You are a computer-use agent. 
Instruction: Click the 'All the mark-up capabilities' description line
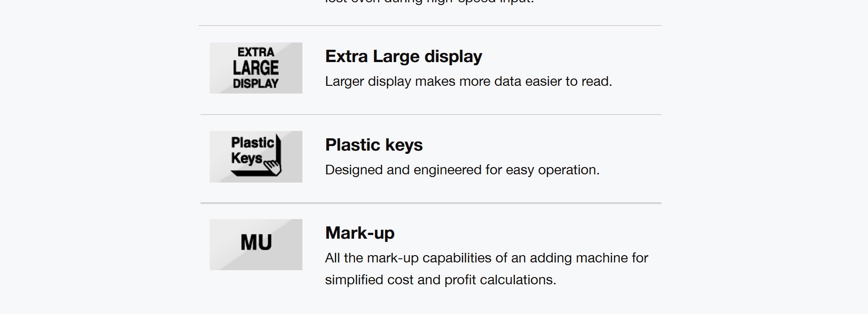pos(487,258)
